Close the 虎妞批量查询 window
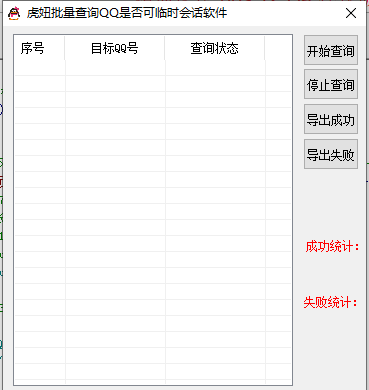Image resolution: width=369 pixels, height=390 pixels. pyautogui.click(x=351, y=13)
